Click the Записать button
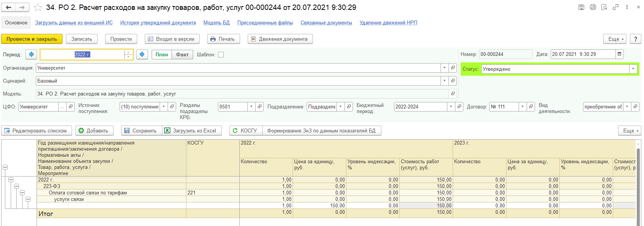 82,39
